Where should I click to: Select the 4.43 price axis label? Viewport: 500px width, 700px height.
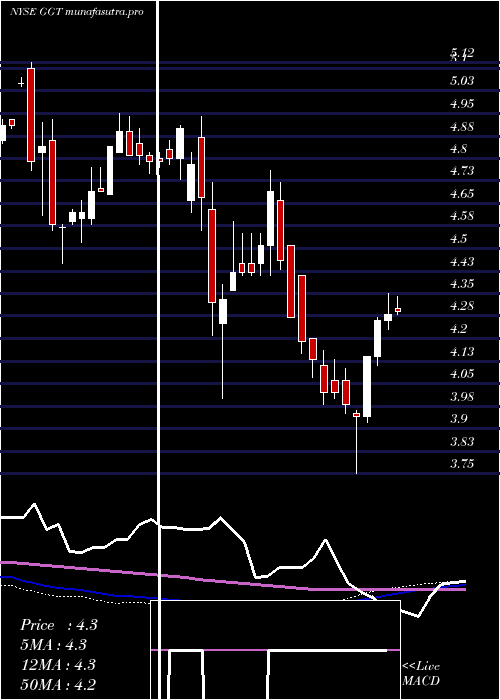462,261
